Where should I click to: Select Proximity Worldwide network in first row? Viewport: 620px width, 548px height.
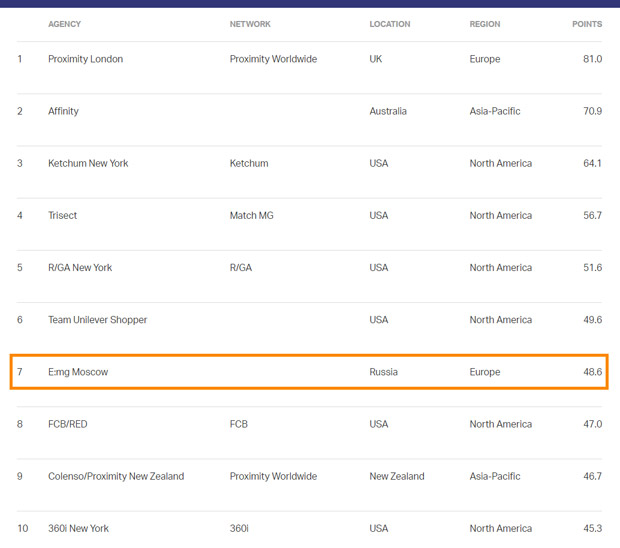coord(273,59)
